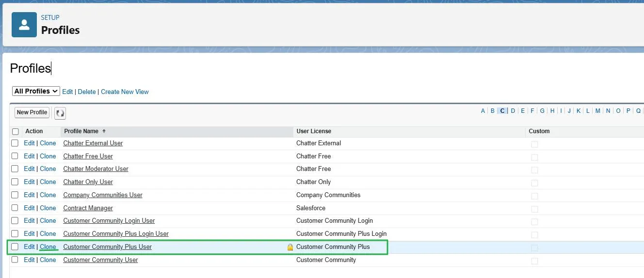Clone the Customer Community Plus User profile
The width and height of the screenshot is (644, 278).
coord(48,247)
